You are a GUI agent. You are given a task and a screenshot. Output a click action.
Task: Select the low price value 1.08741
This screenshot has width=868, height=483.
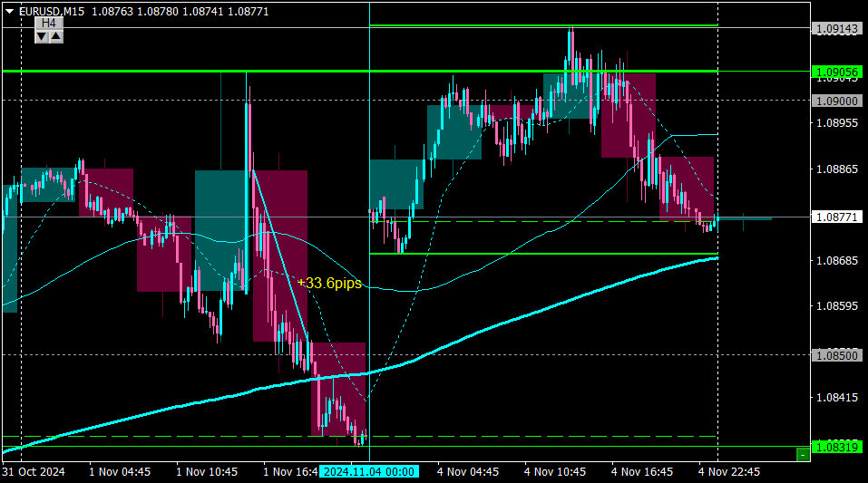(203, 12)
